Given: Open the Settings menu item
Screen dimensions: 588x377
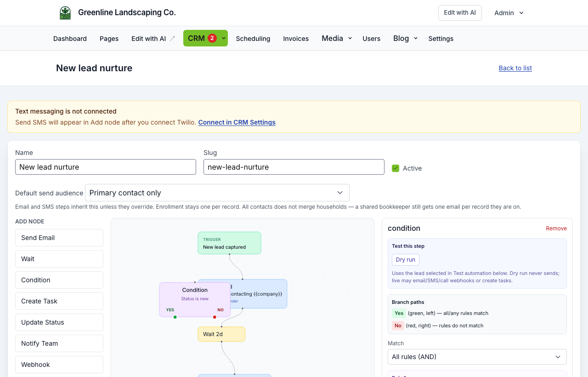Looking at the screenshot, I should point(441,39).
